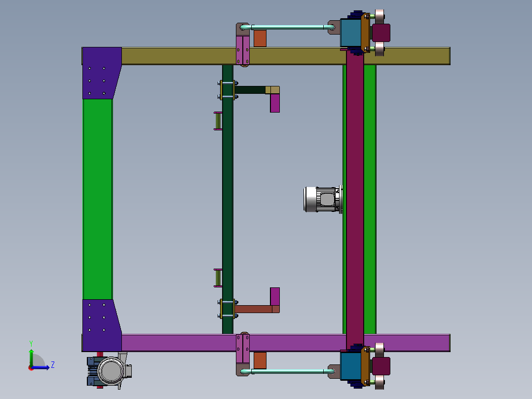Image resolution: width=532 pixels, height=399 pixels.
Task: Select the long maroon vertical beam
Action: pyautogui.click(x=355, y=199)
